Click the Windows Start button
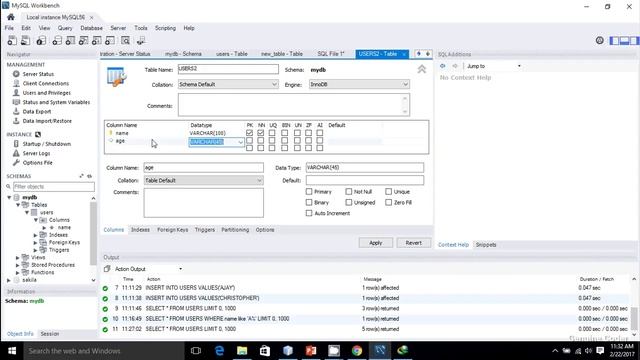The height and width of the screenshot is (360, 640). (12, 351)
